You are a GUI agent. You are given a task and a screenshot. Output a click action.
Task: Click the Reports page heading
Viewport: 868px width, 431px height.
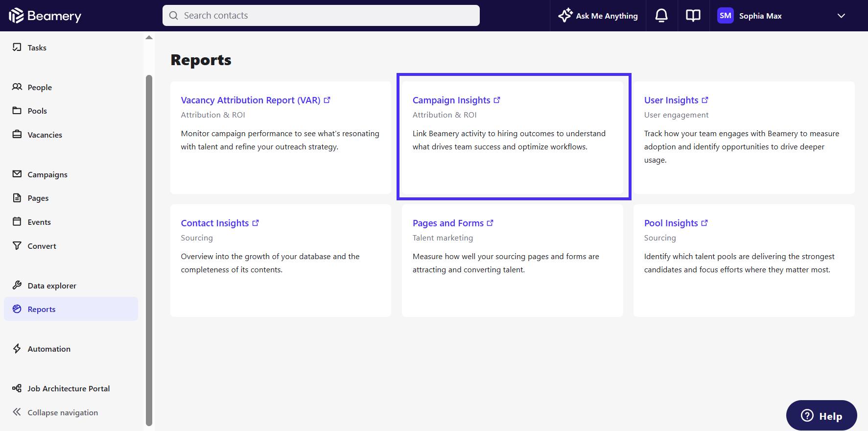click(x=201, y=60)
